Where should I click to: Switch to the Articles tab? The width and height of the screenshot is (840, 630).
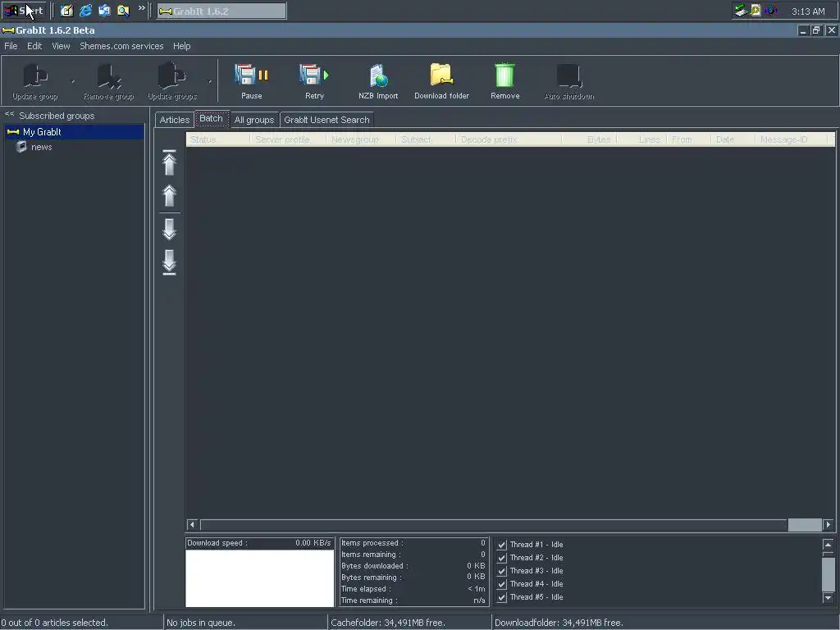point(175,120)
